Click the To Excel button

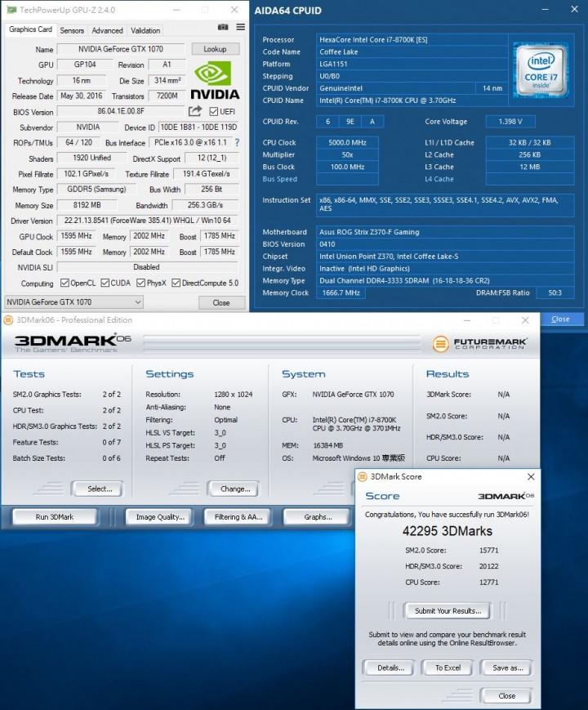[448, 668]
